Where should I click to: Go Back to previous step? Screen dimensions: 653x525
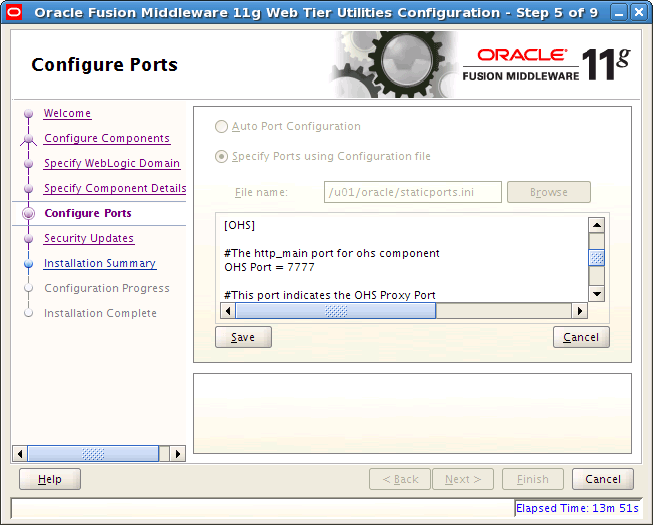click(x=400, y=479)
